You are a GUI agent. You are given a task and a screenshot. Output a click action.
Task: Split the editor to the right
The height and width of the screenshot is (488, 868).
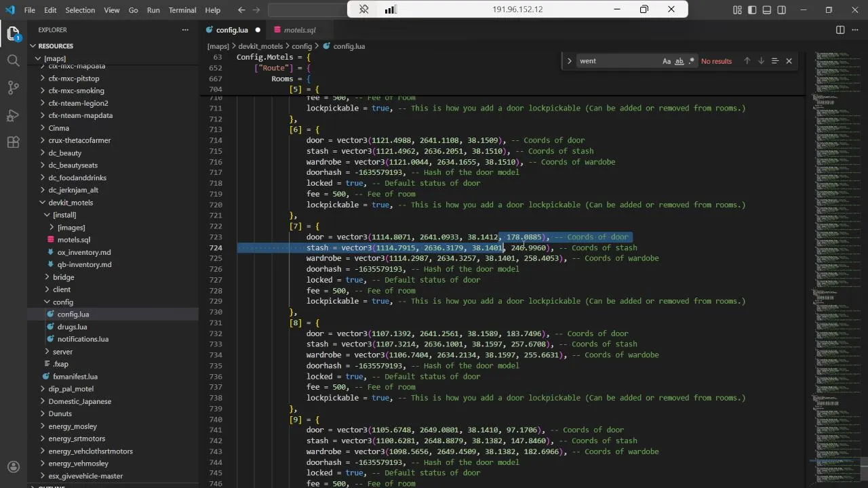[840, 30]
